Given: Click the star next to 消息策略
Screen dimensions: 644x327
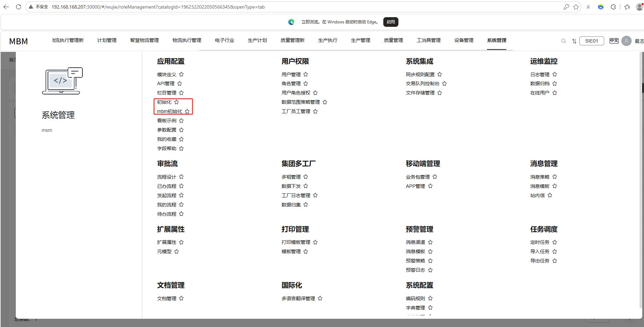Looking at the screenshot, I should (555, 177).
